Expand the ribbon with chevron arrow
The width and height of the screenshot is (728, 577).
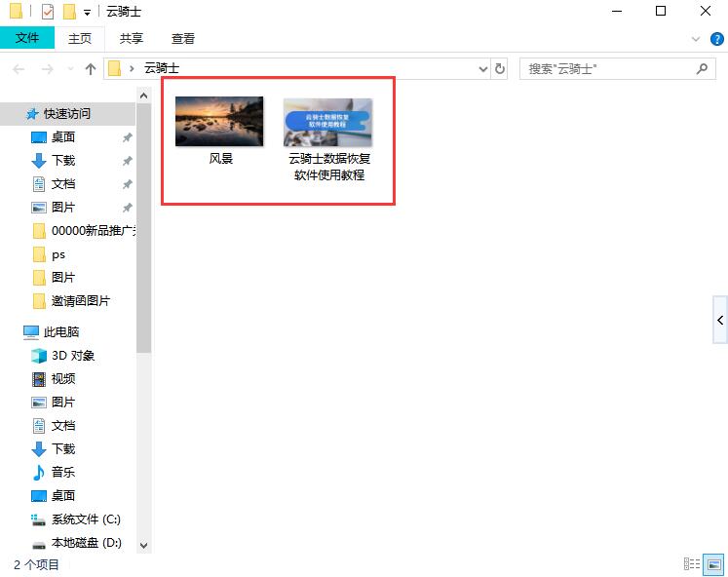696,39
